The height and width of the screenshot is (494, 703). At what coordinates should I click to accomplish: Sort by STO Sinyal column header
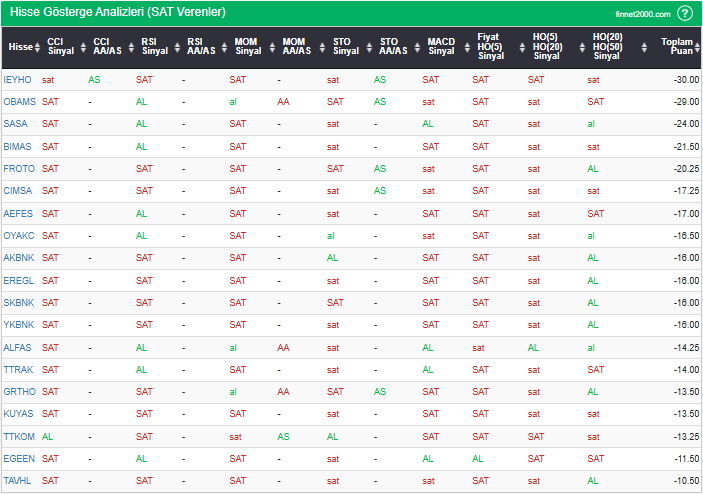pos(345,47)
